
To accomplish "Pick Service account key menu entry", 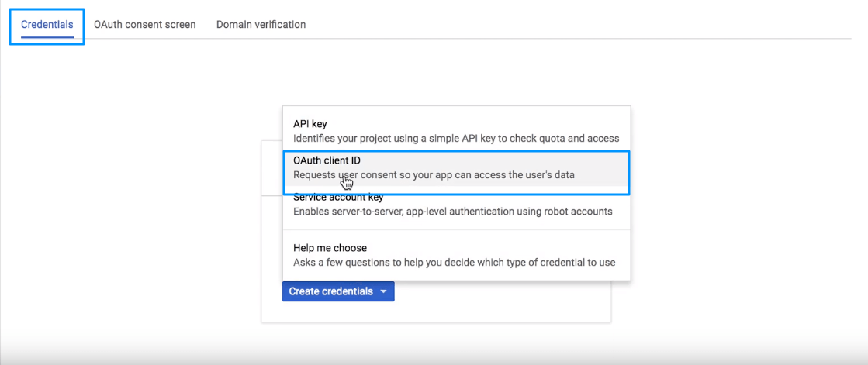I will tap(456, 205).
